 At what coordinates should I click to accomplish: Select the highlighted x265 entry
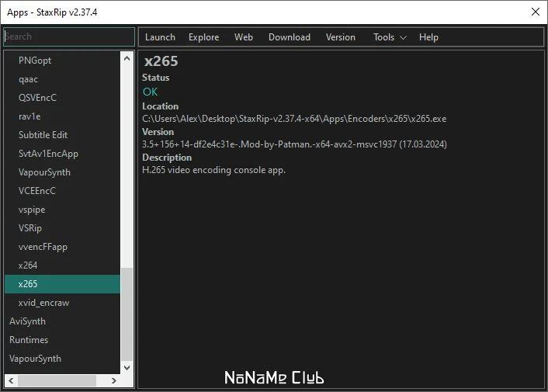(63, 284)
